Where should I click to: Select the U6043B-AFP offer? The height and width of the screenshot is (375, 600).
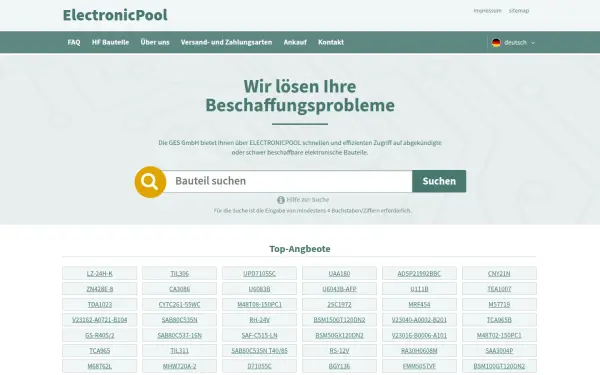[339, 289]
